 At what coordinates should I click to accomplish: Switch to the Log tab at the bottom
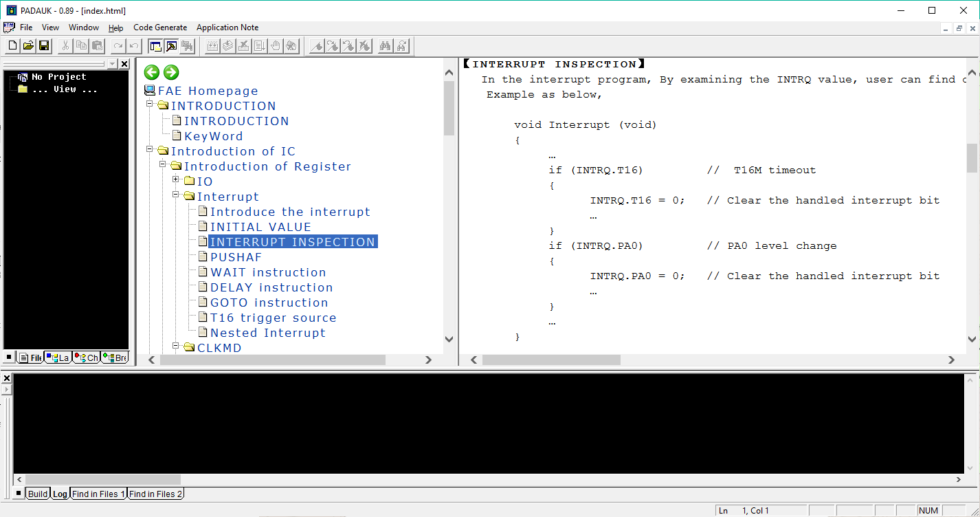tap(60, 494)
